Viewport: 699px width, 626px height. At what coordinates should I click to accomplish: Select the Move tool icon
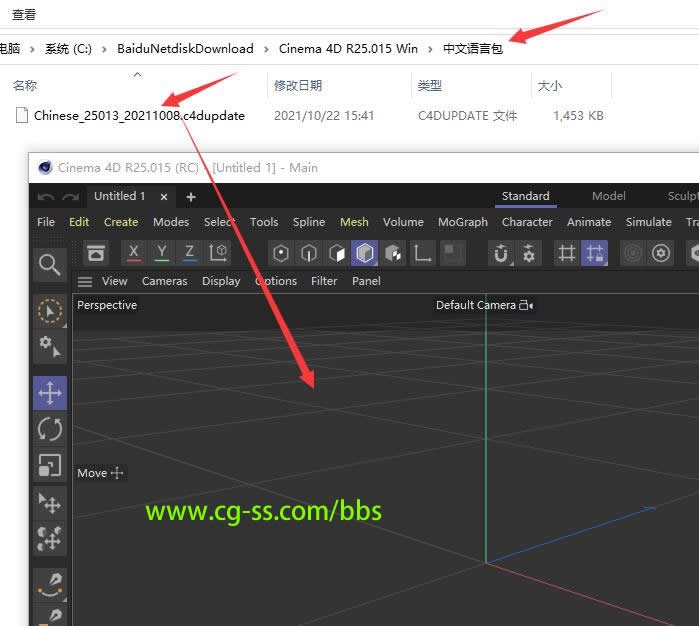pyautogui.click(x=50, y=393)
